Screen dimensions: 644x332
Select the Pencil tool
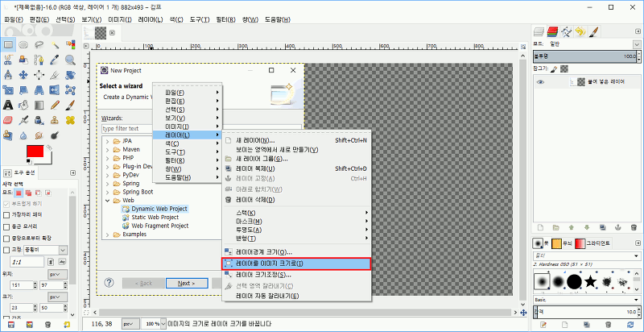pos(55,105)
